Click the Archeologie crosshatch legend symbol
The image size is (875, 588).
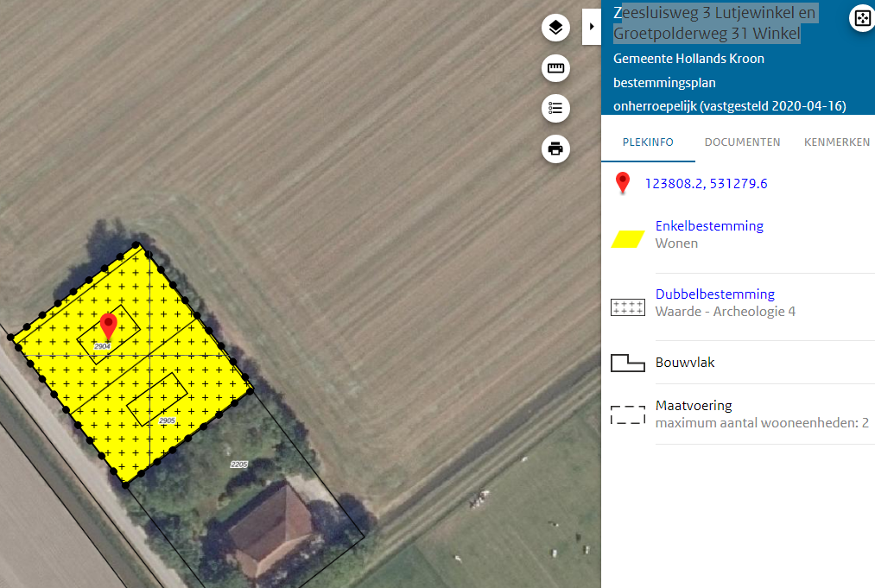click(628, 307)
